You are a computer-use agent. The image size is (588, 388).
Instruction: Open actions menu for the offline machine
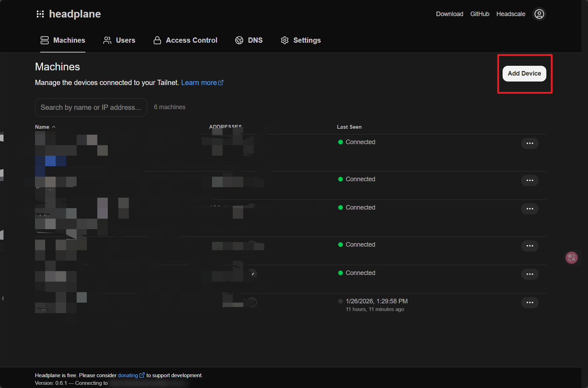click(x=530, y=303)
